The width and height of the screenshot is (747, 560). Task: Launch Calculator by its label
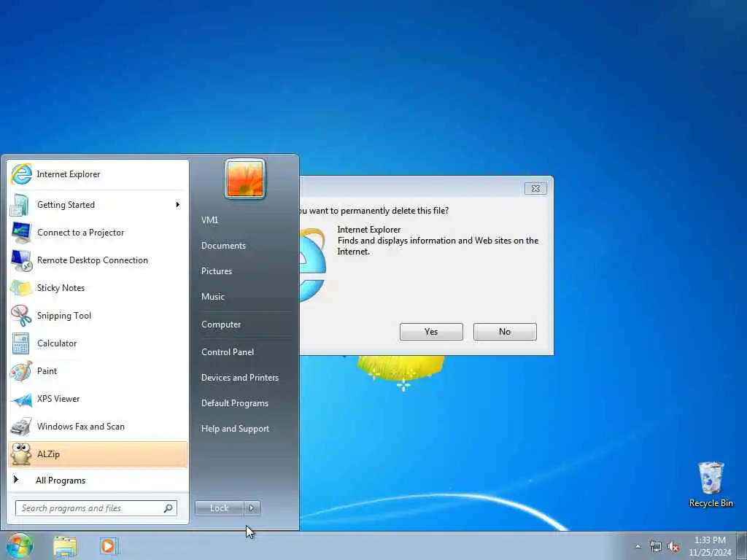(x=57, y=343)
